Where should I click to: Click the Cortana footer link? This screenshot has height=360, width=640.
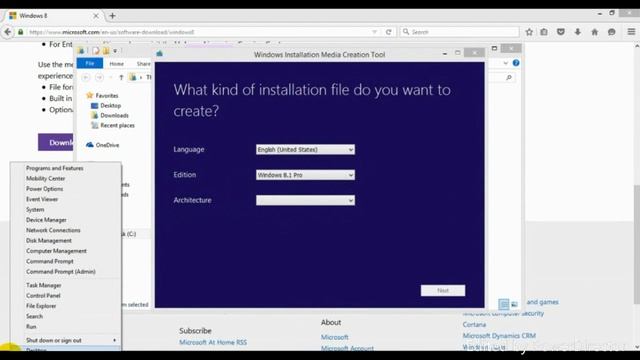474,324
